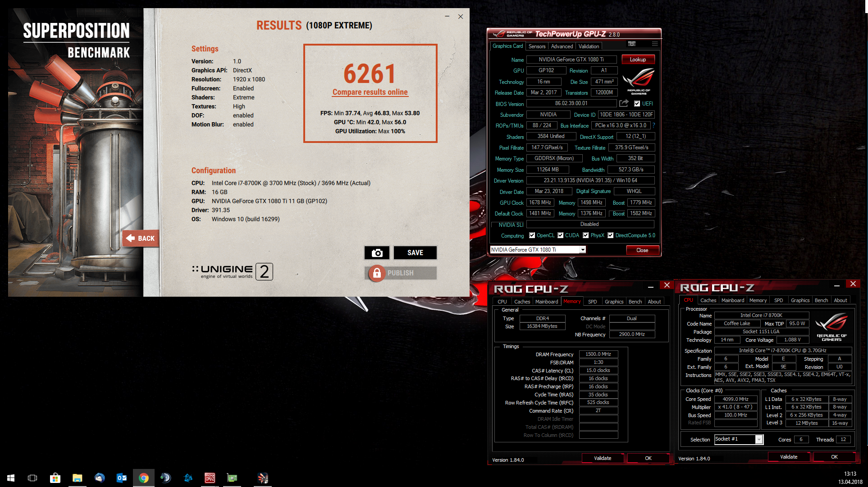Click the NB Frequency value 2900.0 MHz

pyautogui.click(x=632, y=335)
